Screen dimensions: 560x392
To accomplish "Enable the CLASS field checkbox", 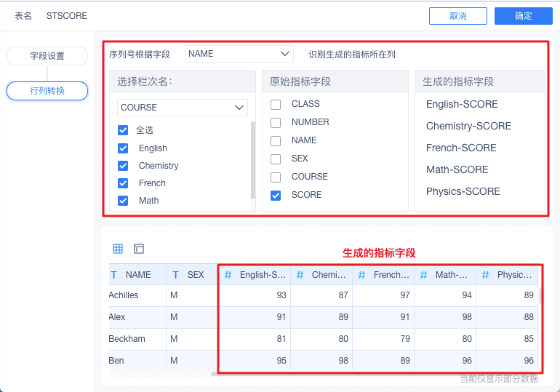I will pyautogui.click(x=276, y=104).
